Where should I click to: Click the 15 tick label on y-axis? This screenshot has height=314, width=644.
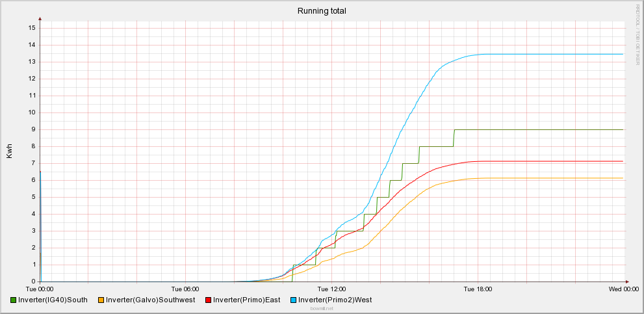point(31,28)
